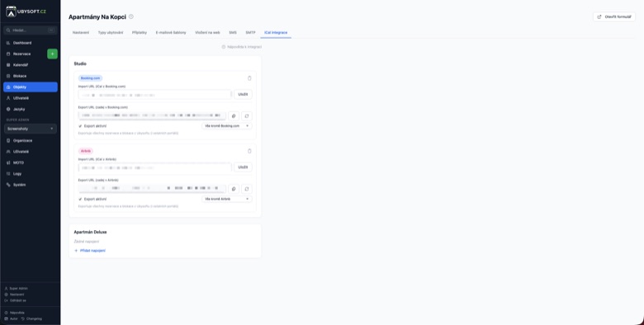The image size is (644, 325).
Task: Switch to the SMS tab
Action: tap(233, 32)
